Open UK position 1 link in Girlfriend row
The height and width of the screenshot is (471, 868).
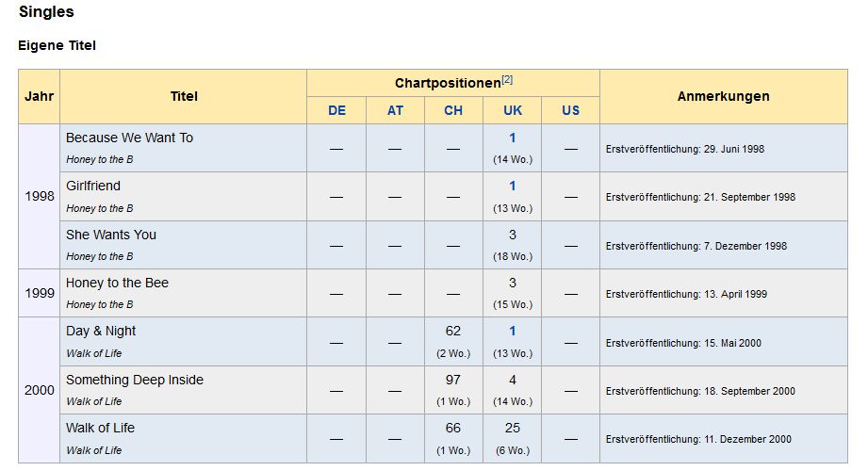[513, 186]
